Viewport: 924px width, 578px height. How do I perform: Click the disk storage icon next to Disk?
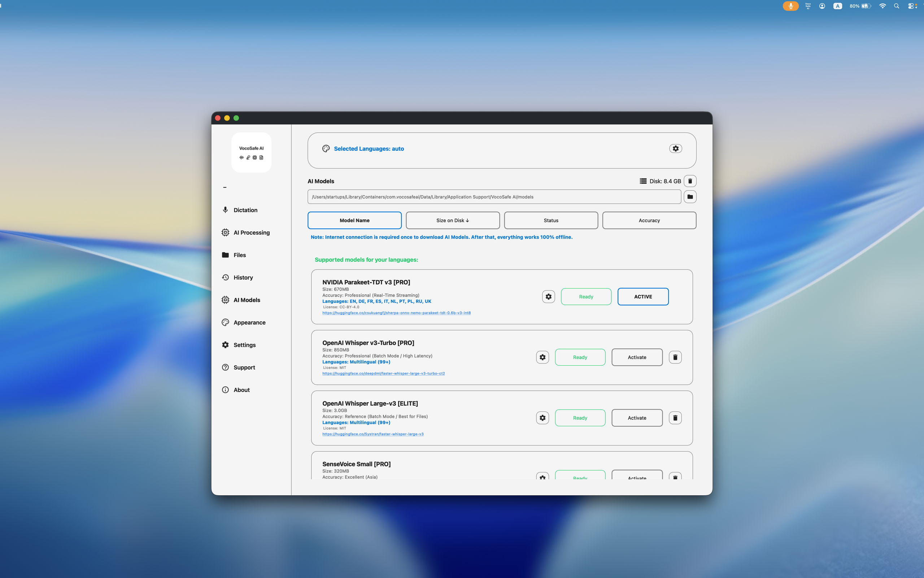(x=643, y=181)
